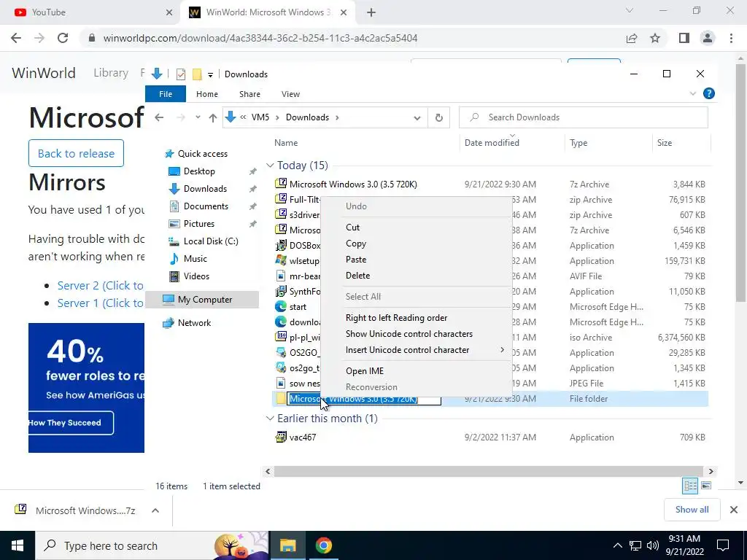Click the Server 2 mirror link
The image size is (747, 560).
click(101, 286)
